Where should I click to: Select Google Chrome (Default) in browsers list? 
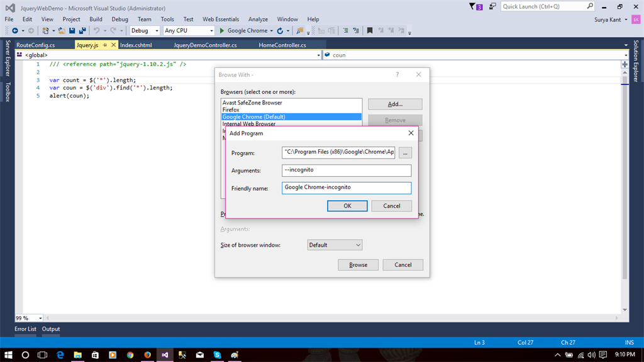coord(291,117)
